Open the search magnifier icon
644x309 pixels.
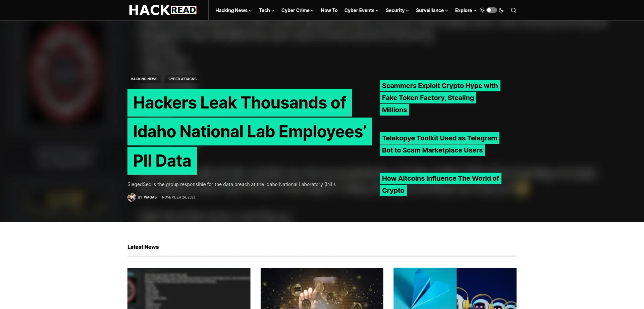514,10
